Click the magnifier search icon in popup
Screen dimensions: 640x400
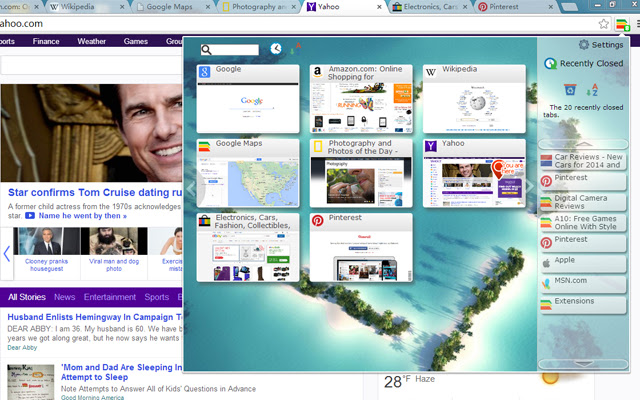(x=207, y=50)
